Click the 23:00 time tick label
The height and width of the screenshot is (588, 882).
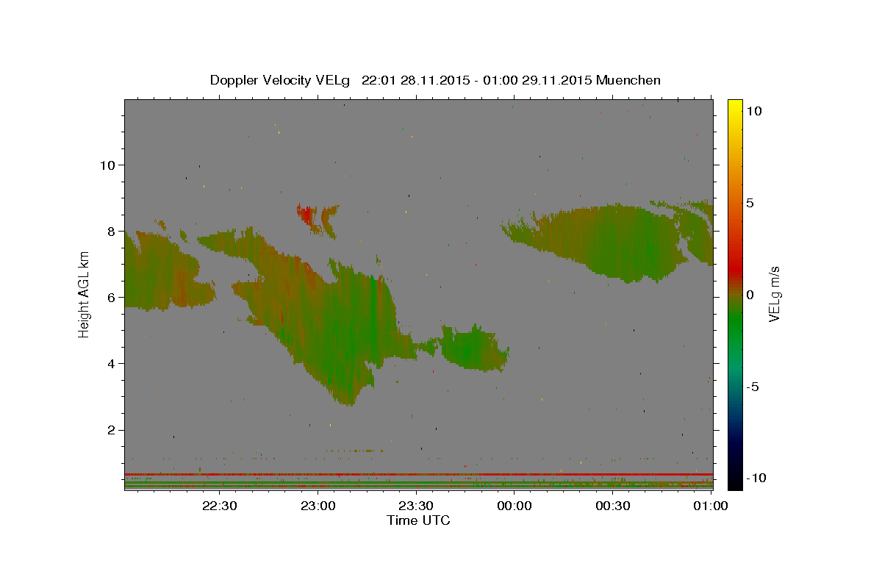[x=318, y=506]
